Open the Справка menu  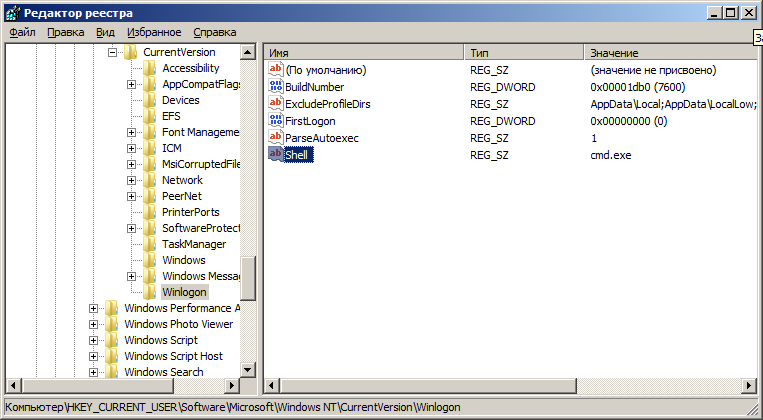pos(215,32)
